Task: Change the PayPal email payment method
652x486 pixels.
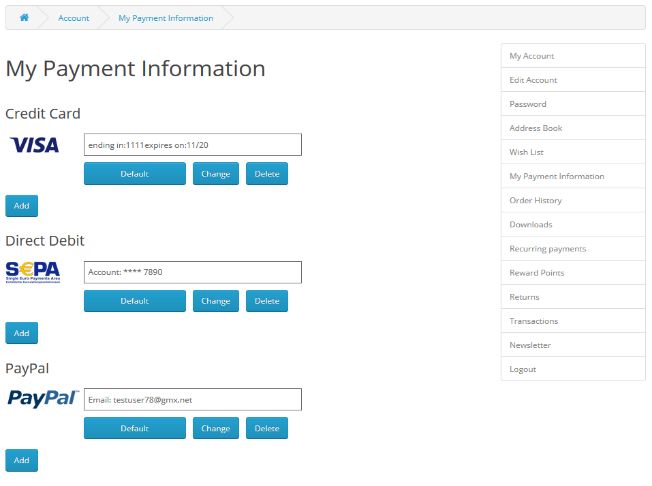Action: pyautogui.click(x=216, y=428)
